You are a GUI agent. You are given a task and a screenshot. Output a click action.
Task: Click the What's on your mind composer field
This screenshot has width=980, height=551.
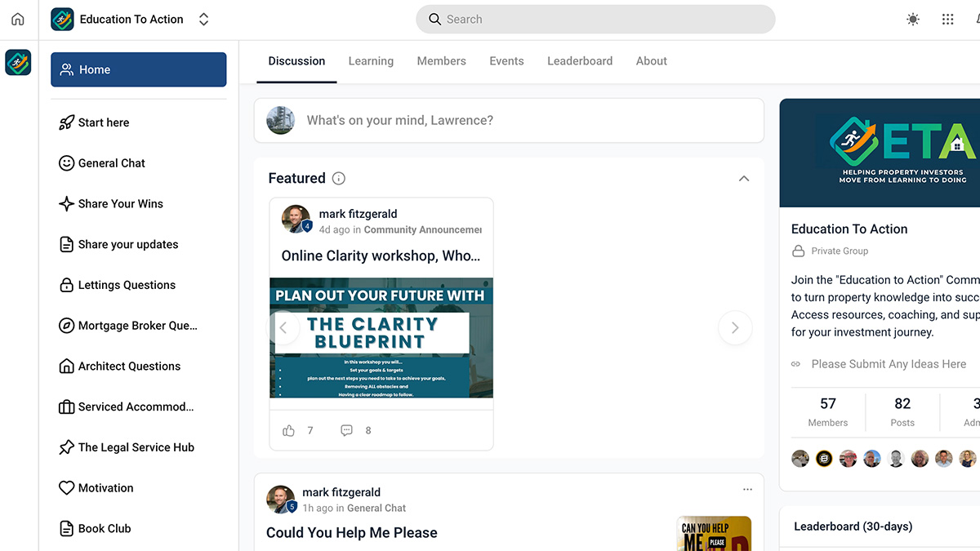(x=490, y=120)
